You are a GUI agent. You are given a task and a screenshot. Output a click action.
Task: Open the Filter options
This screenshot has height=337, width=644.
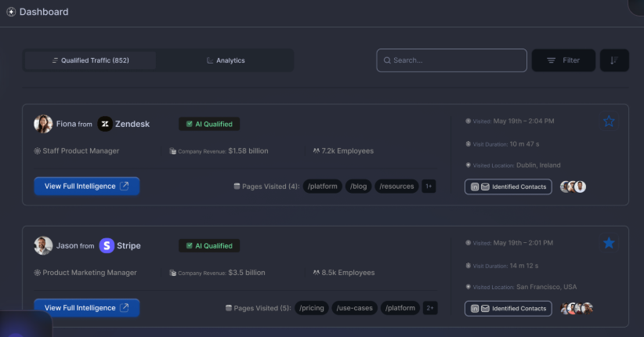coord(563,60)
